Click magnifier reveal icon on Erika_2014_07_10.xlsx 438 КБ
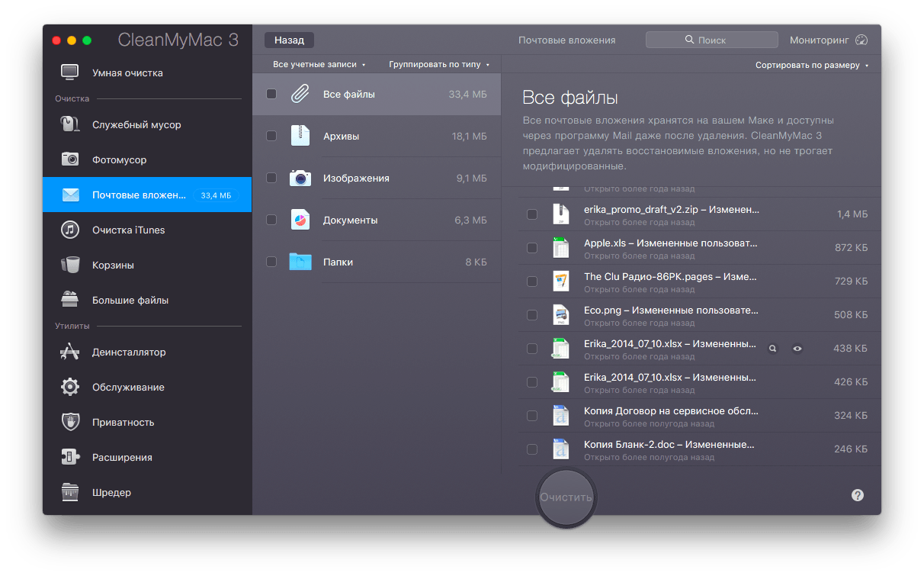 click(x=773, y=348)
